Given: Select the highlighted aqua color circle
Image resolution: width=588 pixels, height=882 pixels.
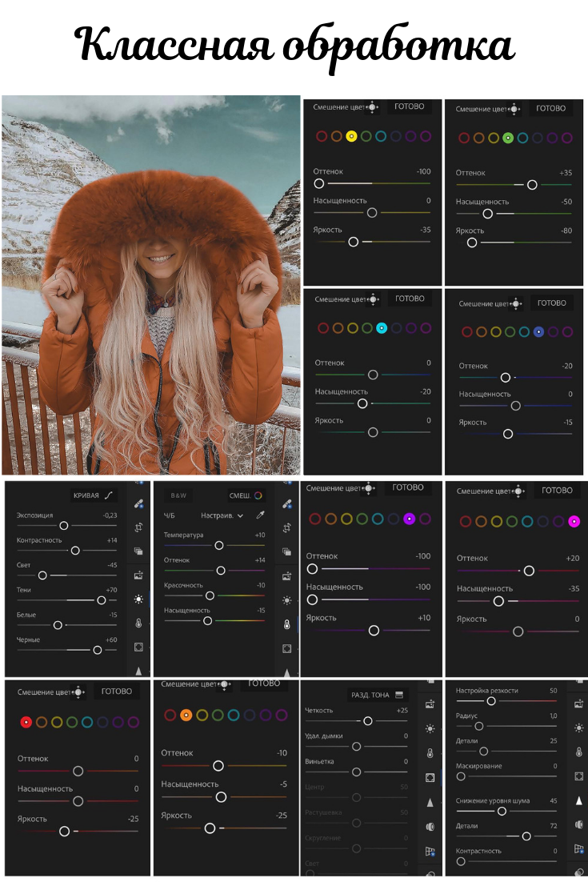Looking at the screenshot, I should (x=382, y=328).
